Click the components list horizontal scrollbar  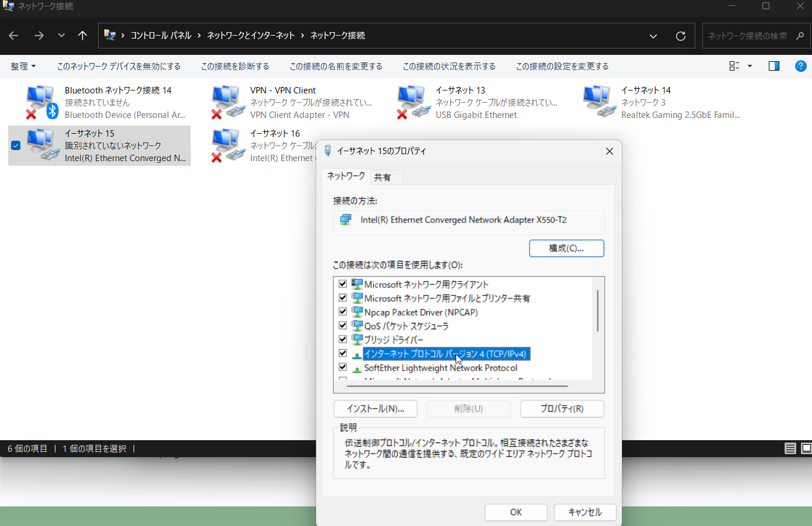(x=457, y=386)
